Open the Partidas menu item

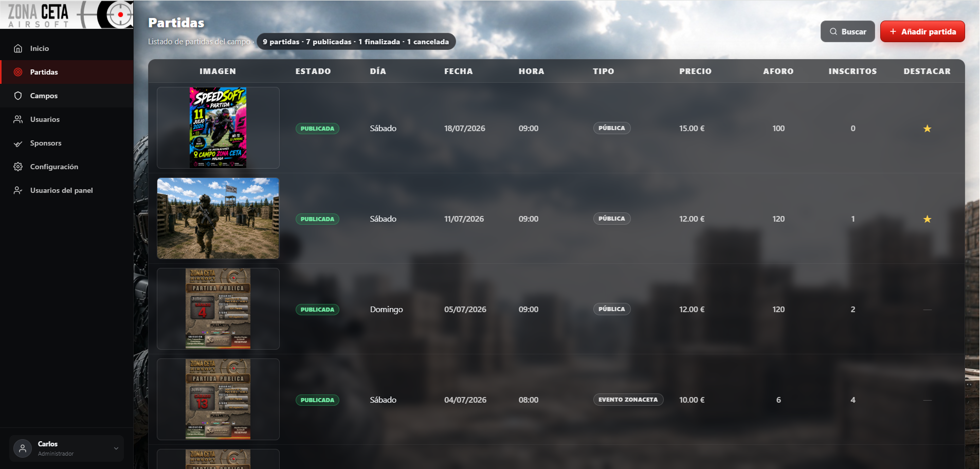coord(67,72)
